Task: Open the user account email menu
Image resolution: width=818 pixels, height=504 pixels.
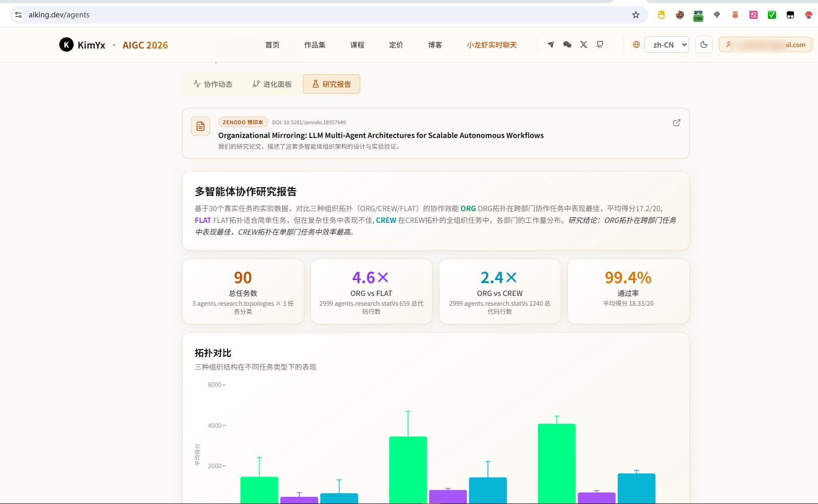Action: pos(765,44)
